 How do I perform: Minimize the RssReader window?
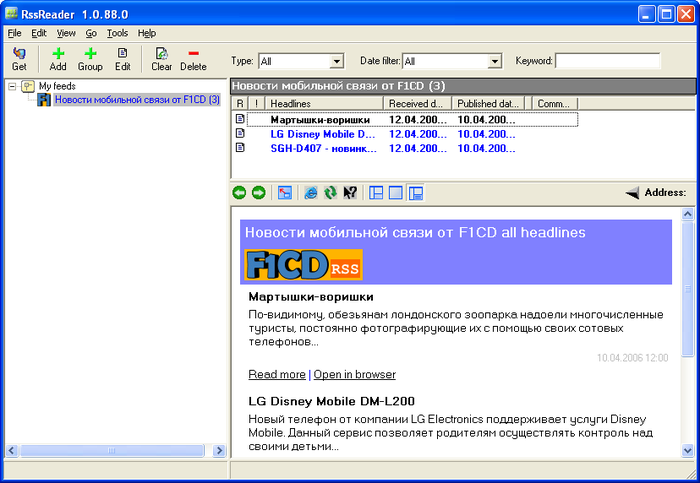coord(646,14)
